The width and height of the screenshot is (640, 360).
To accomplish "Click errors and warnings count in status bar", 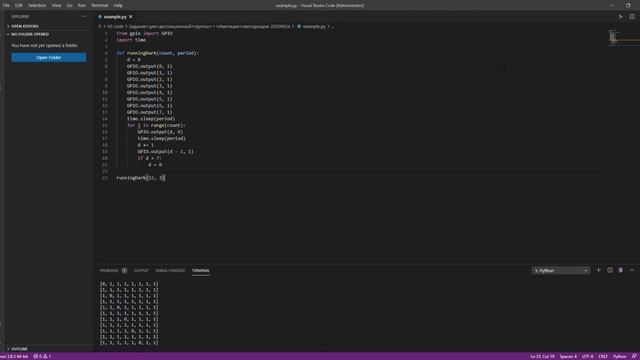I will coord(42,356).
